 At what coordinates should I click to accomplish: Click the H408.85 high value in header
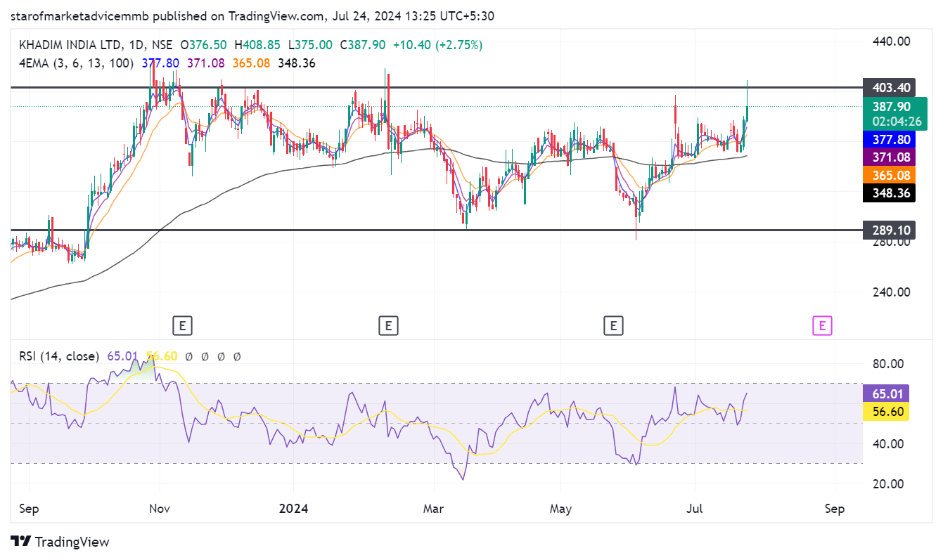pyautogui.click(x=257, y=45)
